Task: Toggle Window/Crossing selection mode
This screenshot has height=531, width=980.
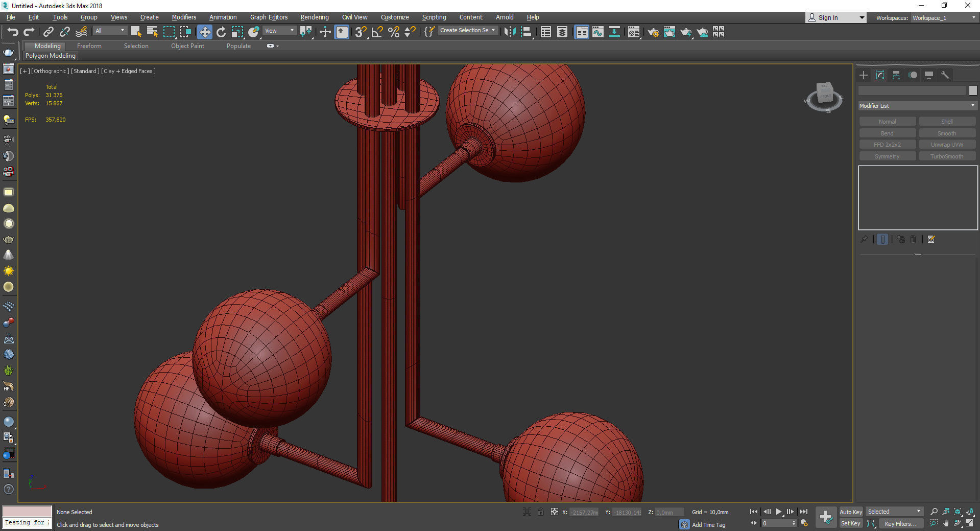Action: 185,32
